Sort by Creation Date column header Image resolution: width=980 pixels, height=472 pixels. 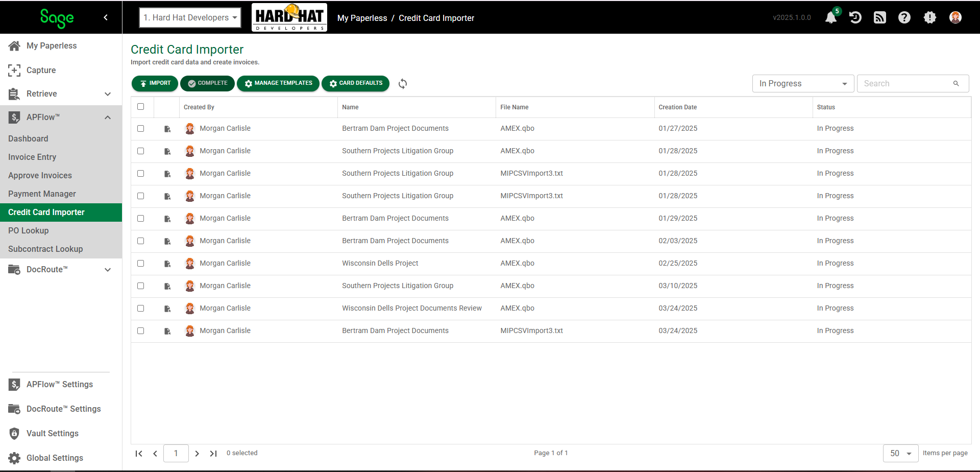click(x=678, y=107)
